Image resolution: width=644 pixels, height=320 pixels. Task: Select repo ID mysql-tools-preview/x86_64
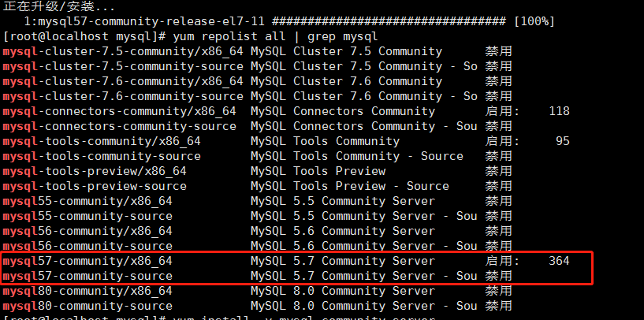pyautogui.click(x=95, y=171)
